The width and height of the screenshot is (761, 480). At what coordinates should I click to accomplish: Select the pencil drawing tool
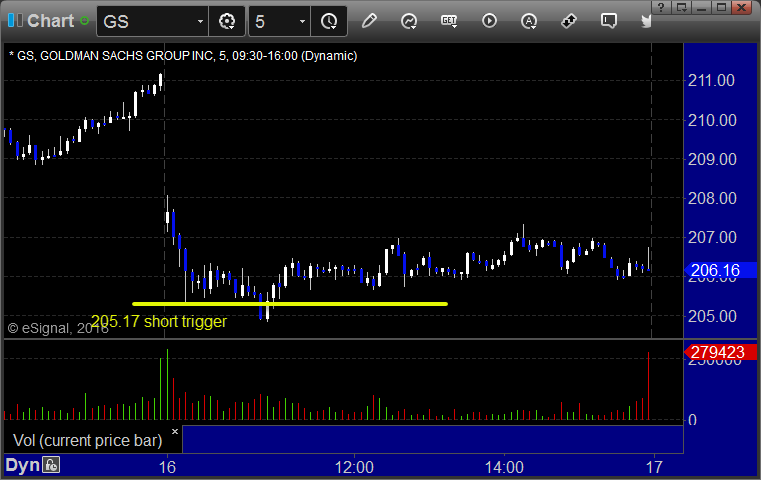[x=369, y=21]
